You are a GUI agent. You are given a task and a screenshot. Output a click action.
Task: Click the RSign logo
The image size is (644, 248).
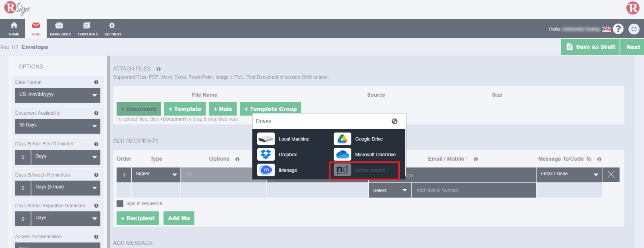tap(17, 8)
